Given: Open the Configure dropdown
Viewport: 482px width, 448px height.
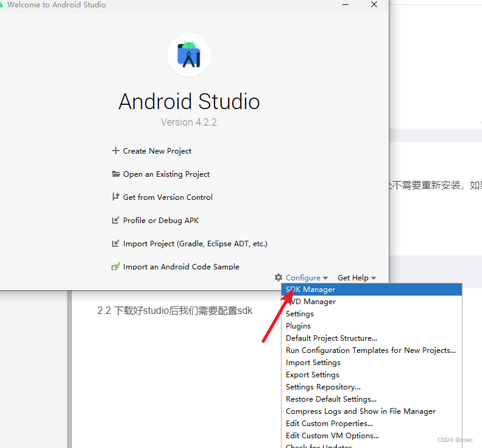Looking at the screenshot, I should click(307, 278).
